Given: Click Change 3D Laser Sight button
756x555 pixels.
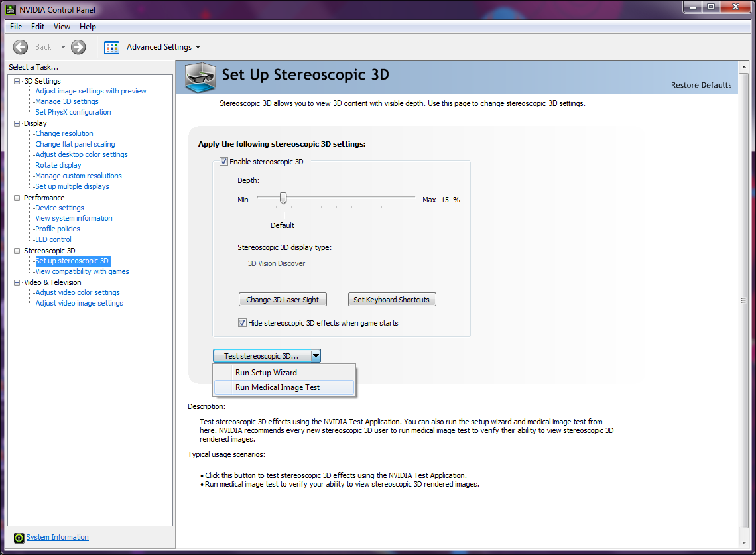Looking at the screenshot, I should pos(283,300).
